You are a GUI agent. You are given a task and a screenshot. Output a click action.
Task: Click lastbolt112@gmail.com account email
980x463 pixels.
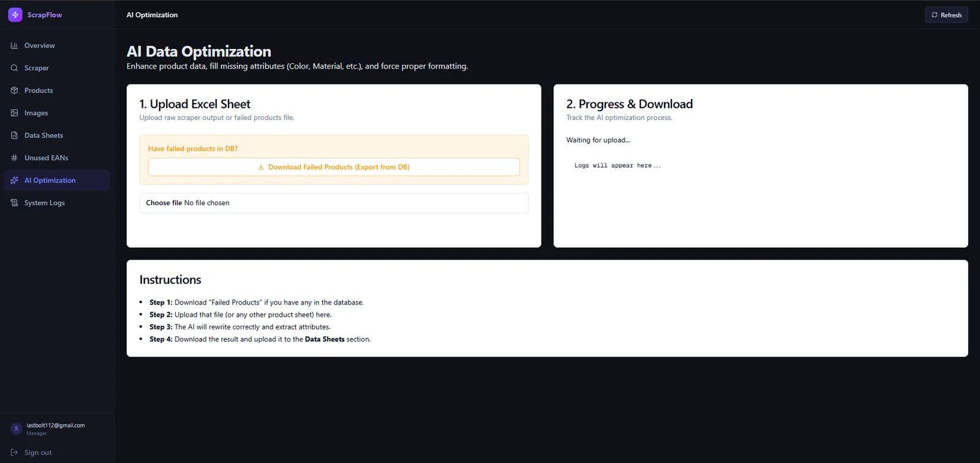pyautogui.click(x=56, y=425)
